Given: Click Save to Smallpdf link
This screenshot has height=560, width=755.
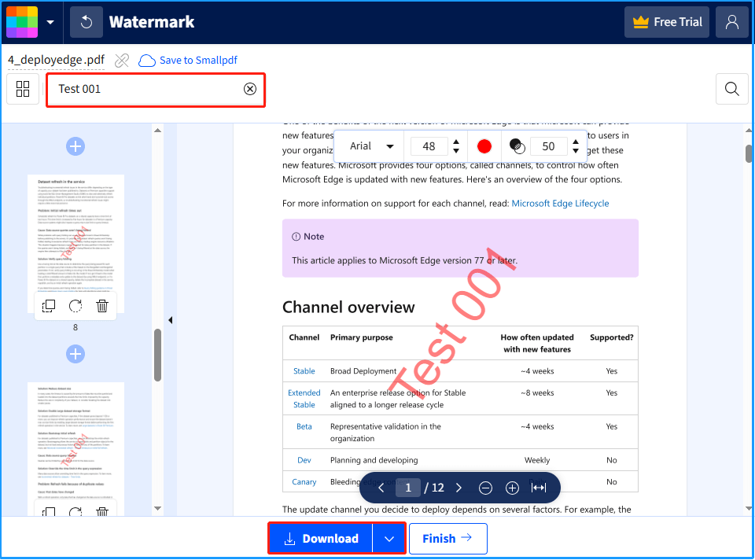Looking at the screenshot, I should click(x=188, y=61).
